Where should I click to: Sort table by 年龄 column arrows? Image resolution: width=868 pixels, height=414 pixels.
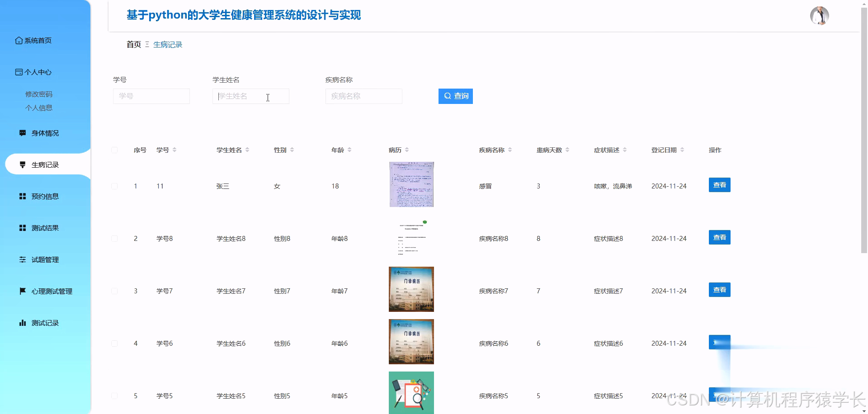coord(349,150)
